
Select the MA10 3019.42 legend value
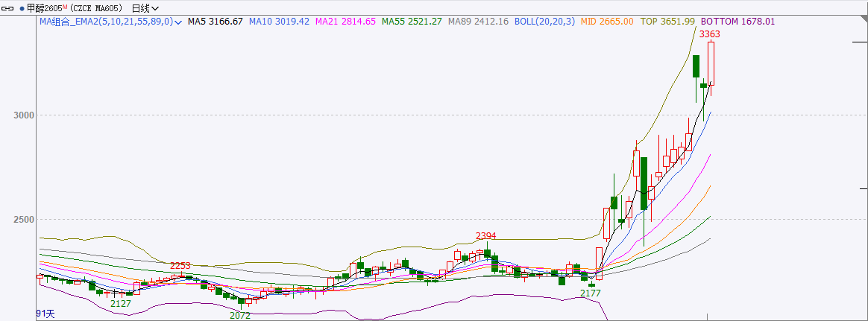point(278,22)
